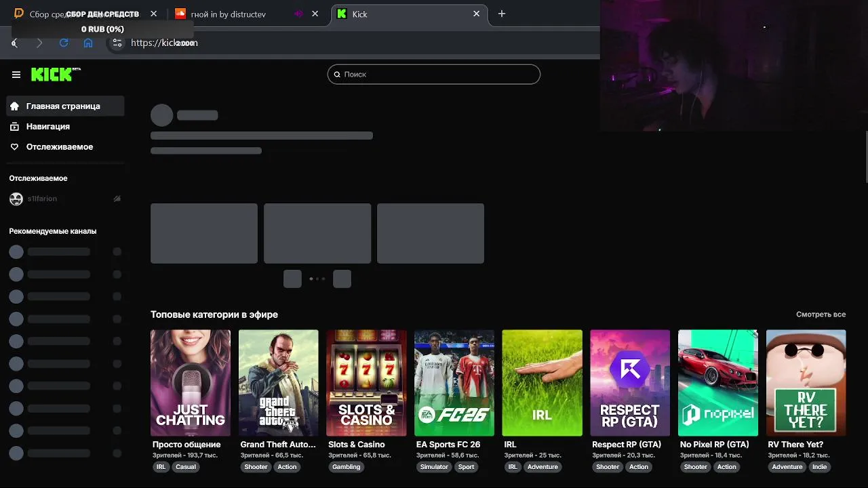Open the IRL grass thumbnail
The width and height of the screenshot is (868, 488).
tap(542, 383)
